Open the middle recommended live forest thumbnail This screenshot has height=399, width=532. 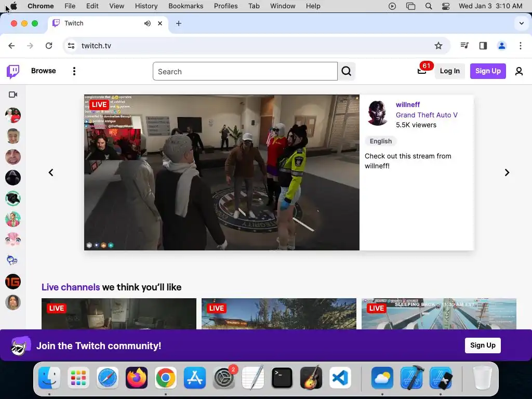click(279, 314)
